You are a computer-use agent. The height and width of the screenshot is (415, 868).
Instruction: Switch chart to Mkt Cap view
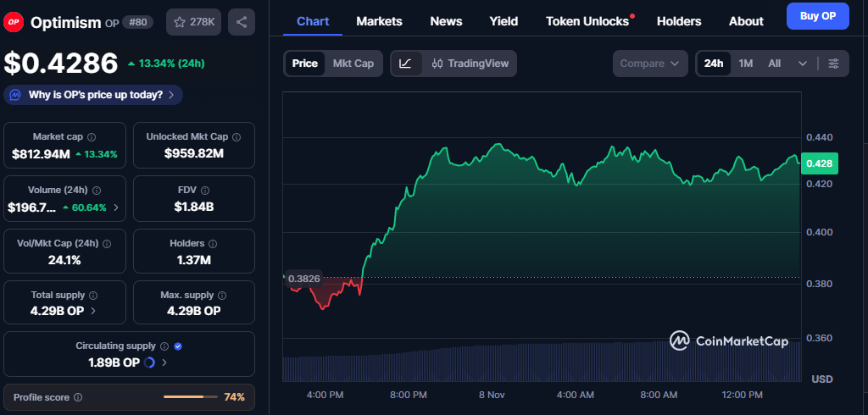click(x=353, y=64)
